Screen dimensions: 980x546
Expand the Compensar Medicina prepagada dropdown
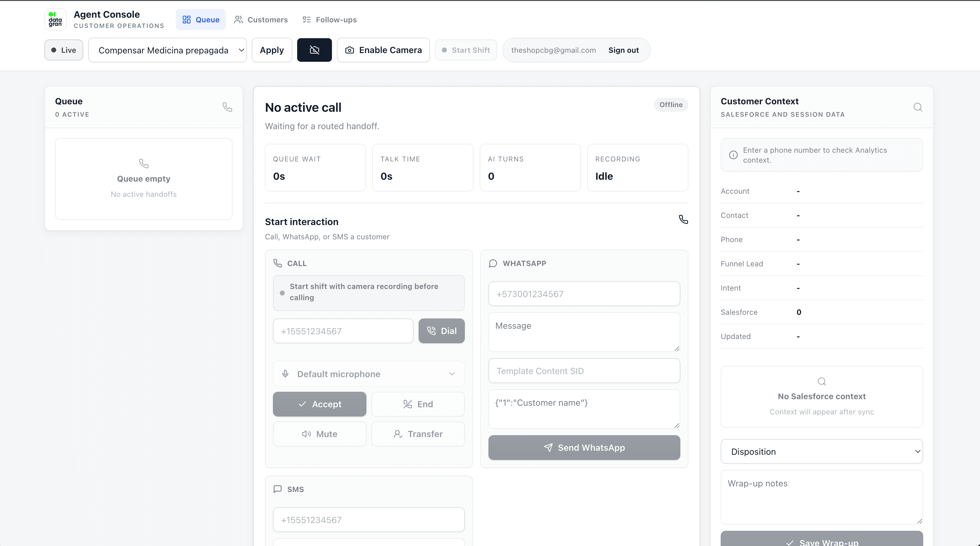pos(167,50)
